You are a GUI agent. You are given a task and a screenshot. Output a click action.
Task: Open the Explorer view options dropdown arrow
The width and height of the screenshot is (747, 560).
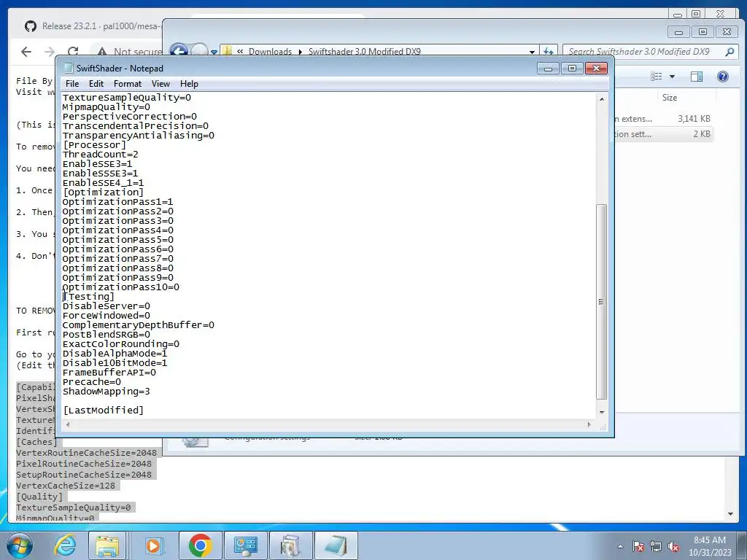point(672,76)
